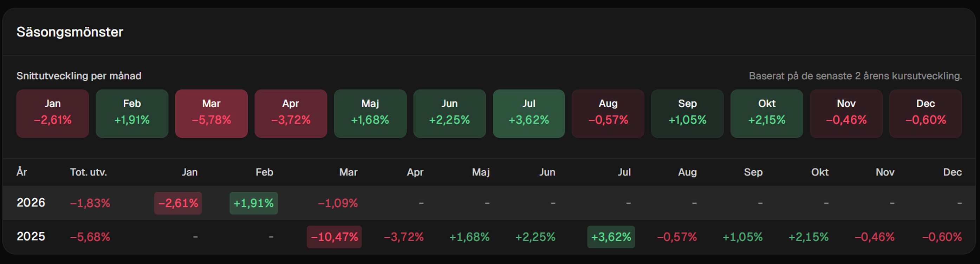The height and width of the screenshot is (264, 980).
Task: Sort by the Tot. utv. column header
Action: point(88,172)
